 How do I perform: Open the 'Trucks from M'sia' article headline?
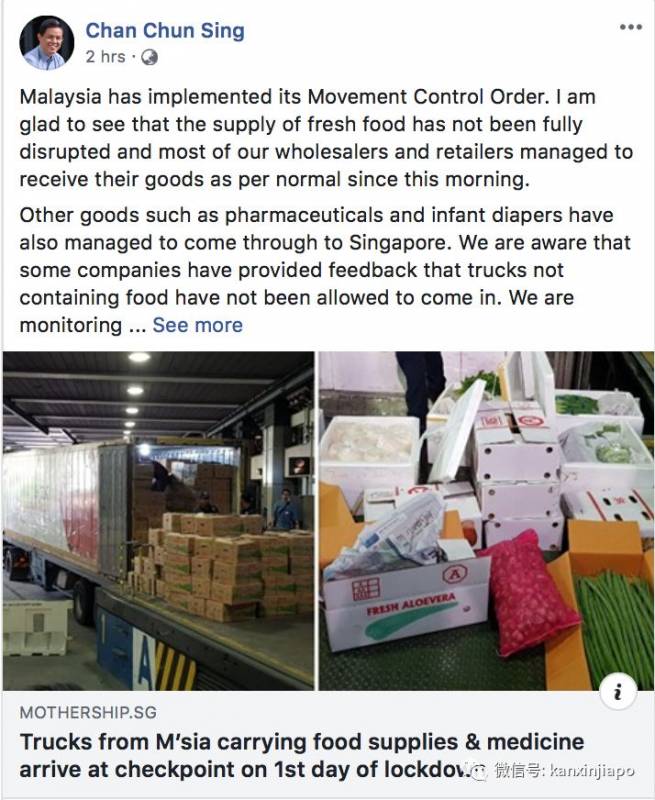click(x=302, y=756)
